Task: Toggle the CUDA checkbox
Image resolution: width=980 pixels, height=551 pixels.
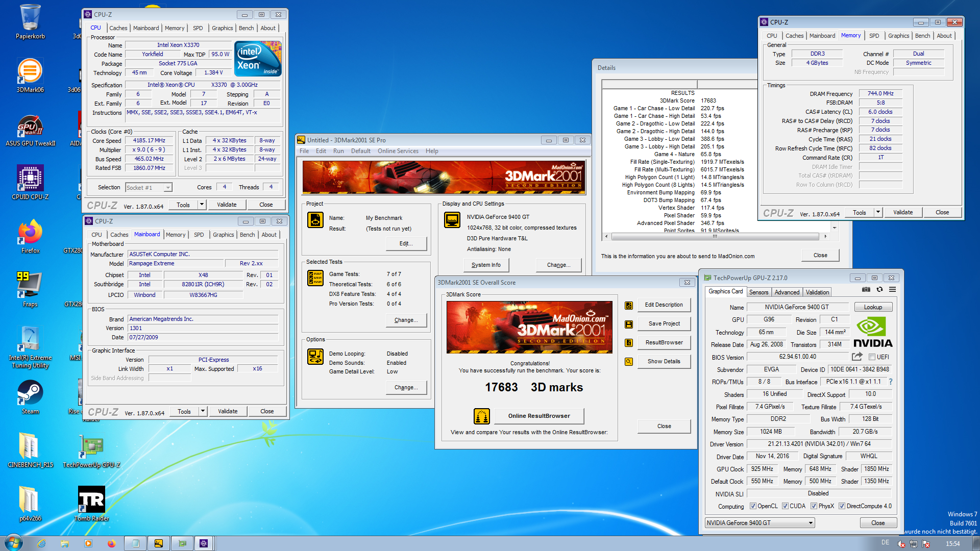Action: click(785, 506)
